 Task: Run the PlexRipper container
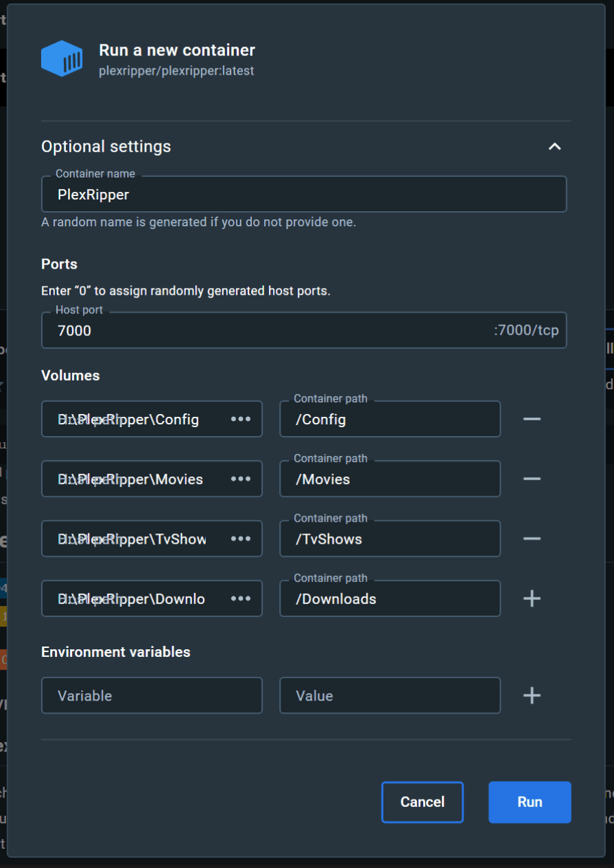pos(529,802)
